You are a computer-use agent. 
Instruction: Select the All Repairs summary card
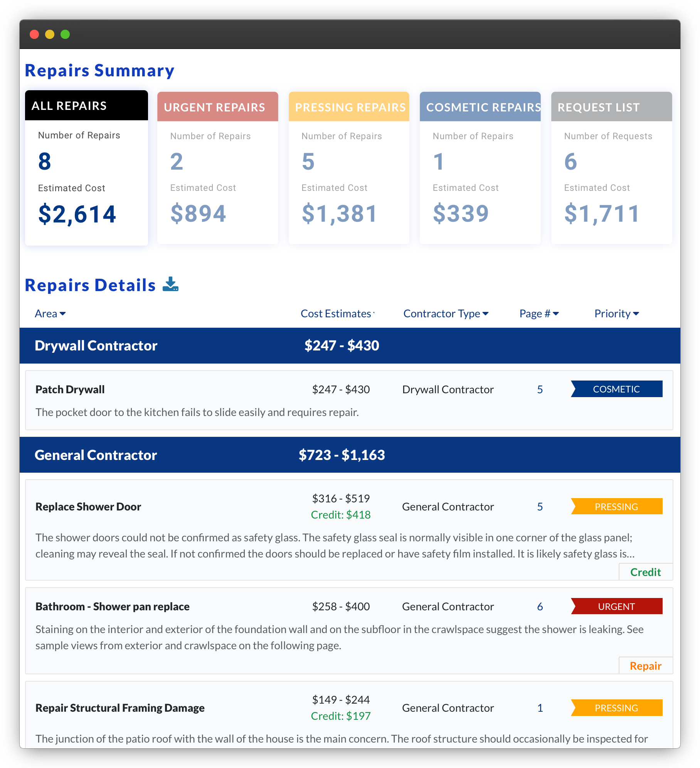[86, 168]
